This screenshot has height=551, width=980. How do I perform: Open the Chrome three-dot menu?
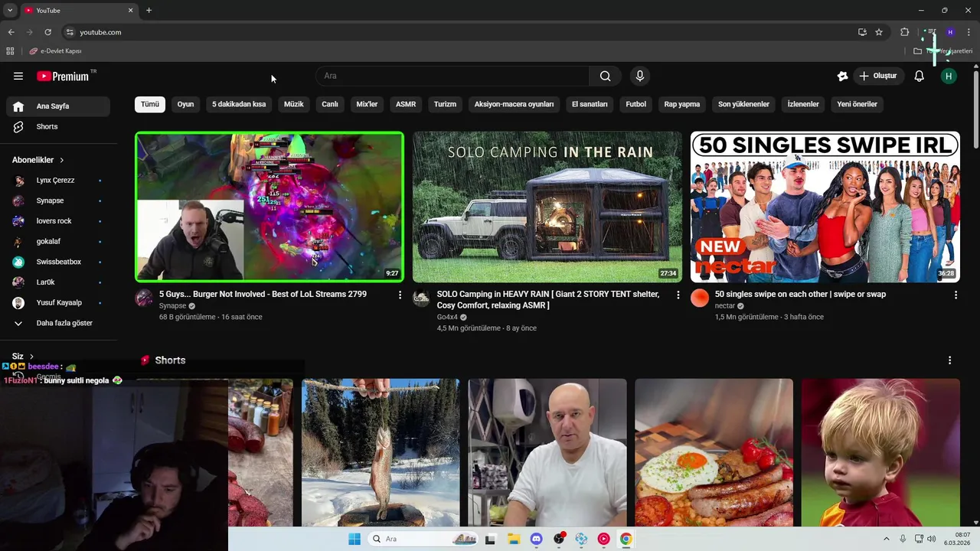coord(969,32)
